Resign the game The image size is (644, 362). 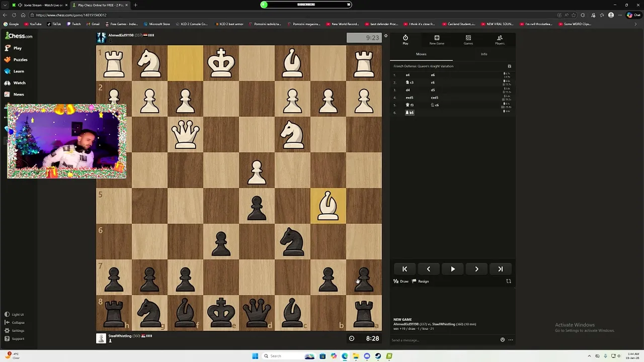421,282
